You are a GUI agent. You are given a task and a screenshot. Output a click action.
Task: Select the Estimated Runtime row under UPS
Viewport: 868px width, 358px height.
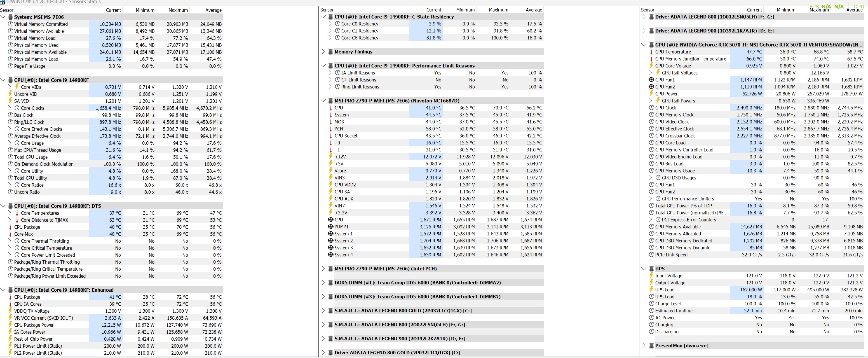tap(674, 311)
